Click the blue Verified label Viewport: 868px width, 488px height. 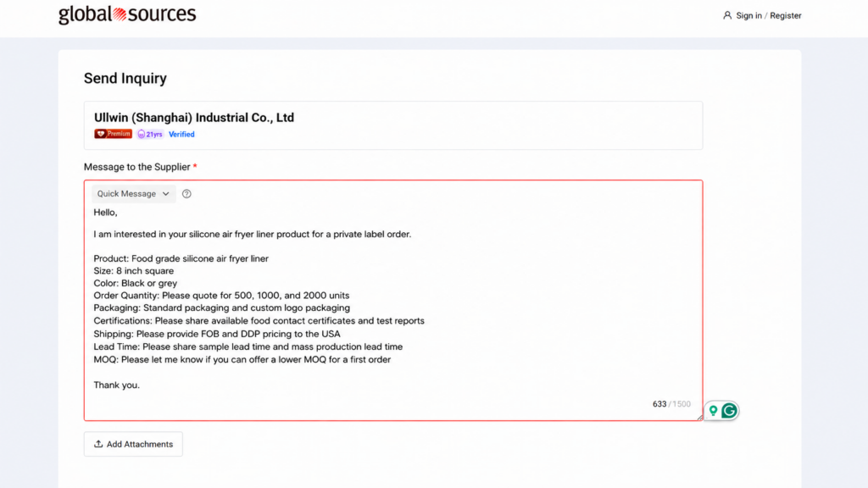(x=181, y=134)
